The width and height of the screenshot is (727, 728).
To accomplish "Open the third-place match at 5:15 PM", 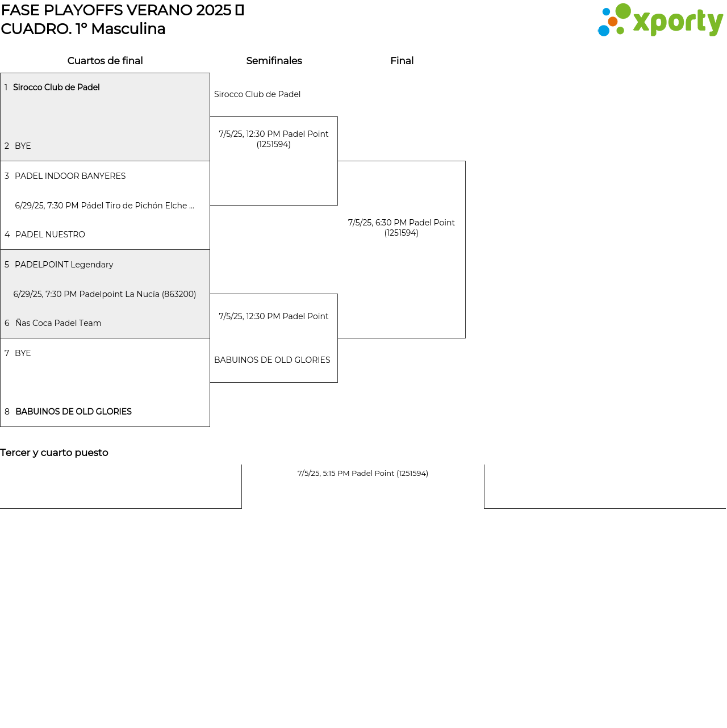I will click(362, 474).
